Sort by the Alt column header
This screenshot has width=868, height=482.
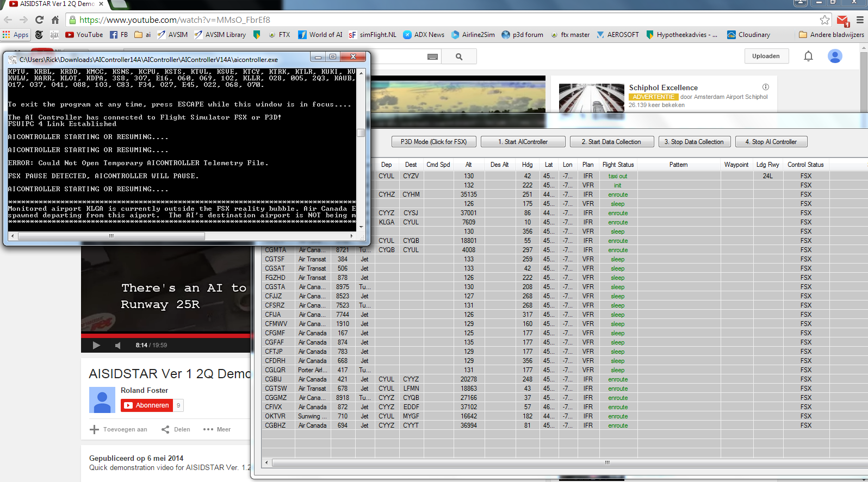tap(469, 165)
